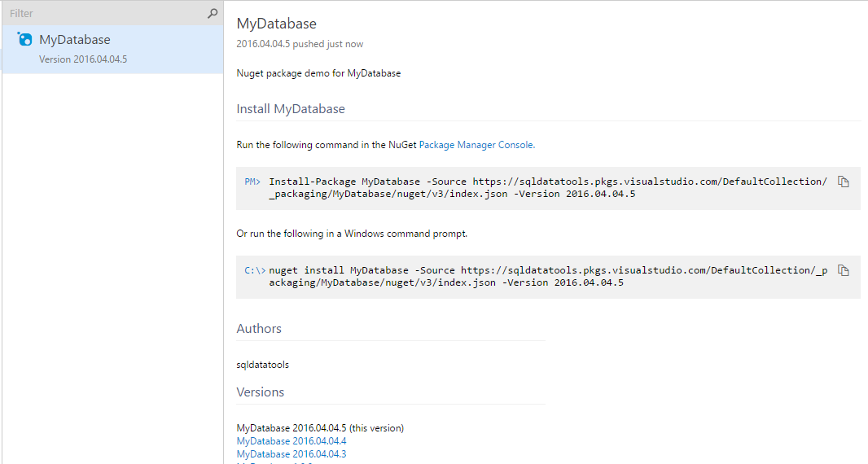Click the C:\> prompt label

pyautogui.click(x=255, y=270)
